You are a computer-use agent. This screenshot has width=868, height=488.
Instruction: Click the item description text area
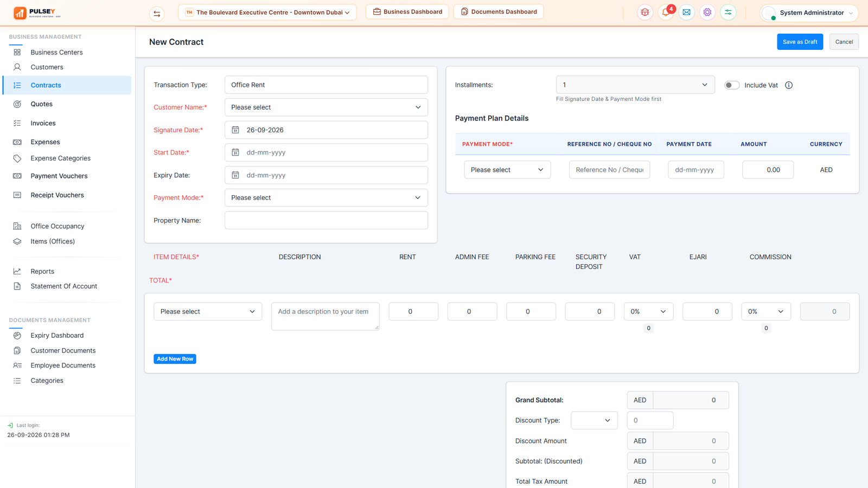click(x=325, y=316)
